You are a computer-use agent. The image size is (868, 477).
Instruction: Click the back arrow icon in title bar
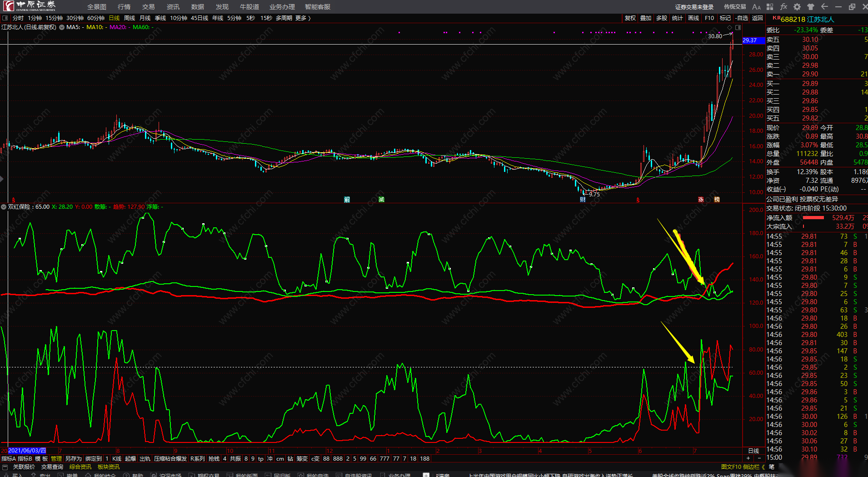[x=824, y=7]
